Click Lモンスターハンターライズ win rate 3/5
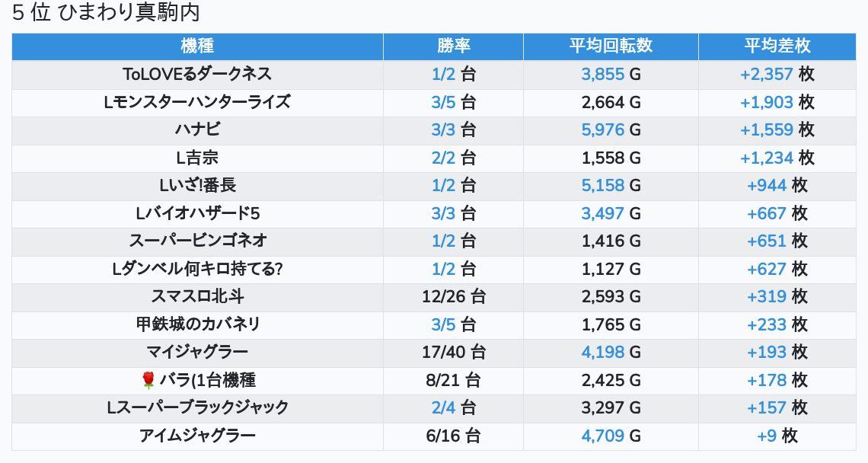This screenshot has width=868, height=463. coord(443,102)
